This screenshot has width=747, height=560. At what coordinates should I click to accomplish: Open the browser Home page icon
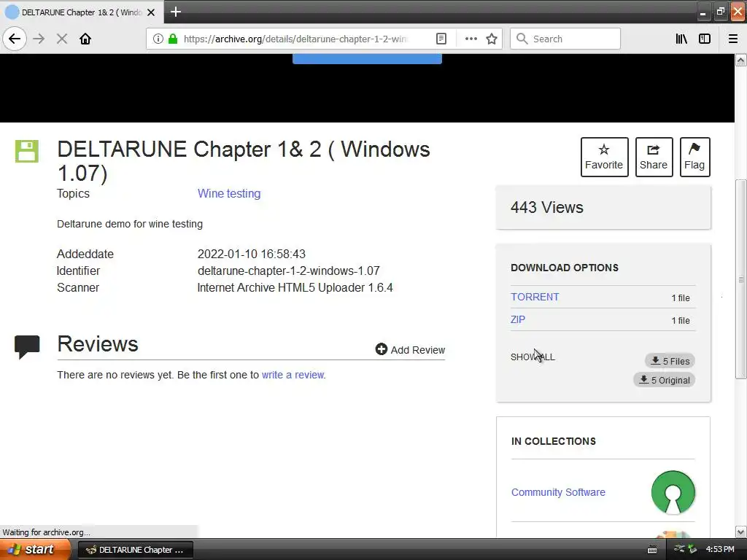[85, 39]
